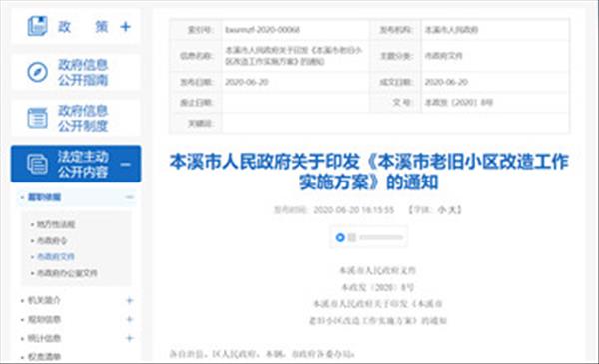The height and width of the screenshot is (364, 599).
Task: Click the addressee paragraph starting 各自治县
Action: coord(262,354)
